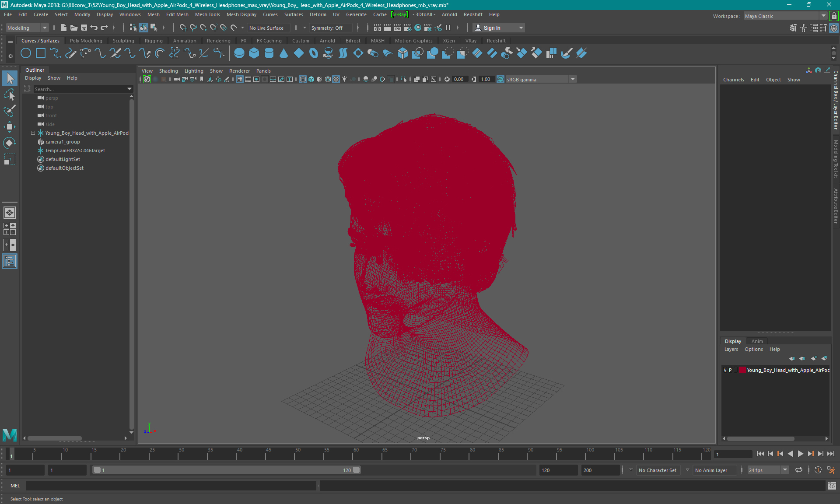Activate the Lasso Select tool
Screen dimensions: 840x504
(10, 94)
